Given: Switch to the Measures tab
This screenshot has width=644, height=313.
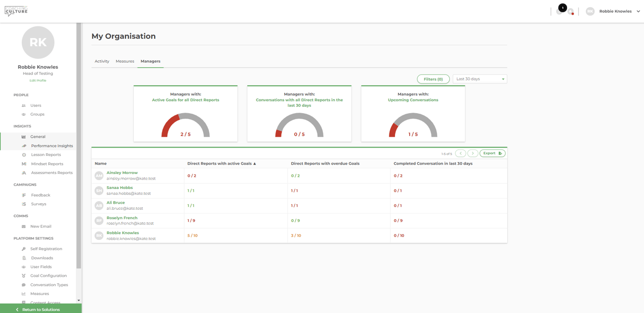Looking at the screenshot, I should [x=125, y=61].
